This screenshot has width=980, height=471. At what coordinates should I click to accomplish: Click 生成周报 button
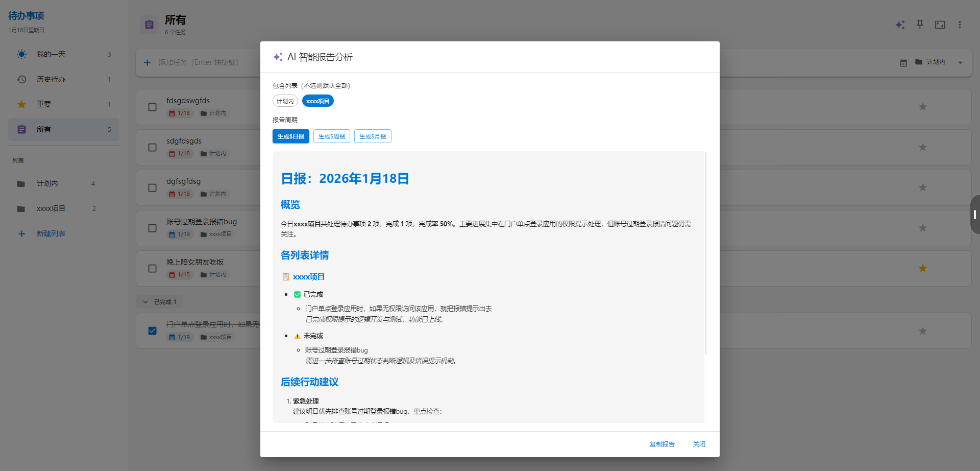(331, 136)
